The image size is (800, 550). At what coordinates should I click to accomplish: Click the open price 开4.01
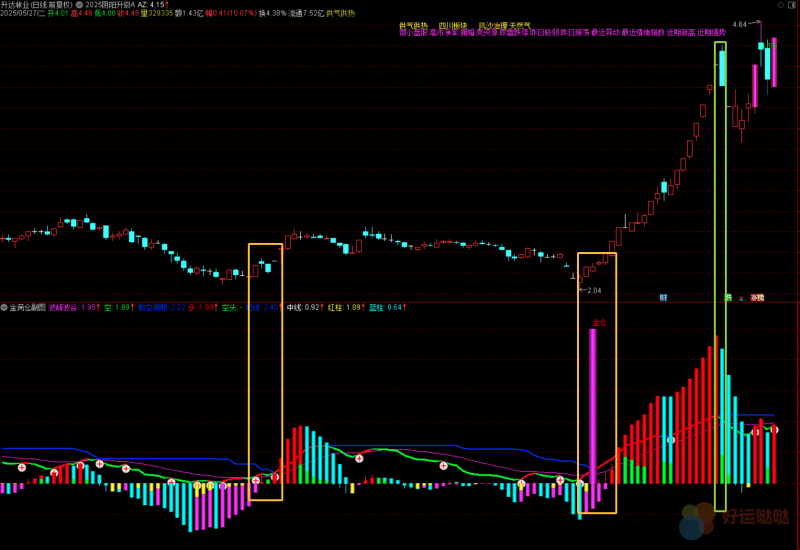pyautogui.click(x=58, y=13)
